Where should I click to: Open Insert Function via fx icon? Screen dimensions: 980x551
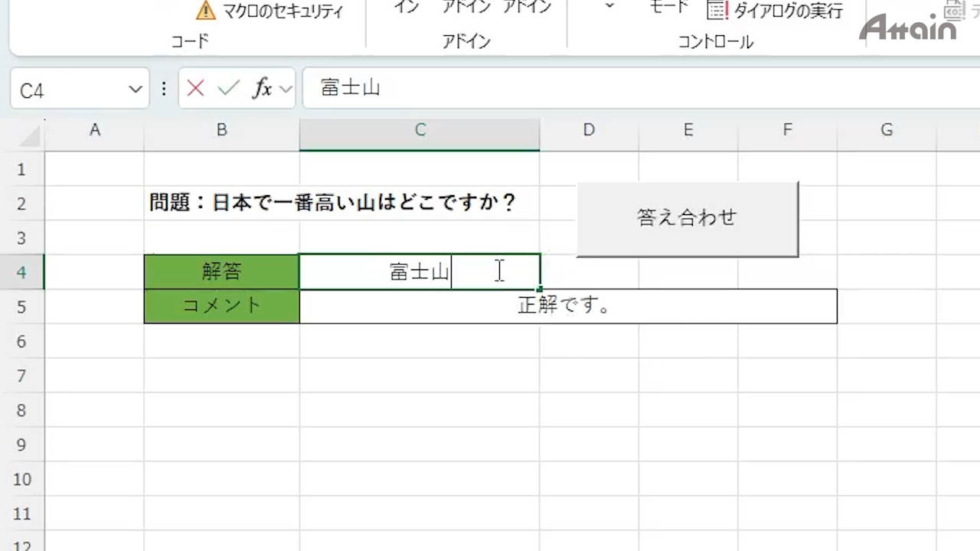263,89
